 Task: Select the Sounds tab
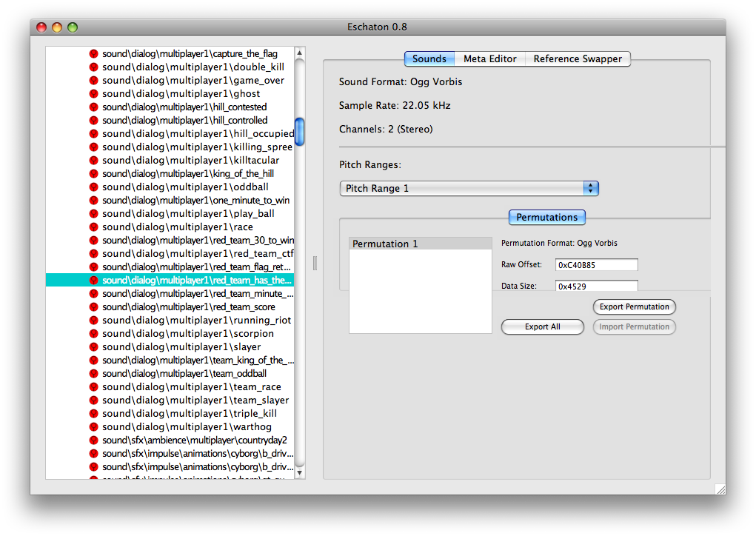(x=429, y=59)
